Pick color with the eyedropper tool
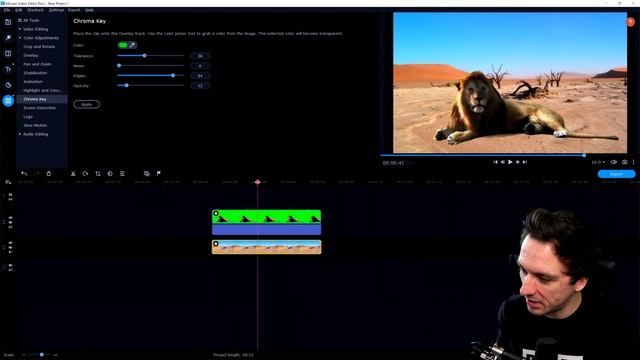Viewport: 640px width, 360px height. coord(132,45)
